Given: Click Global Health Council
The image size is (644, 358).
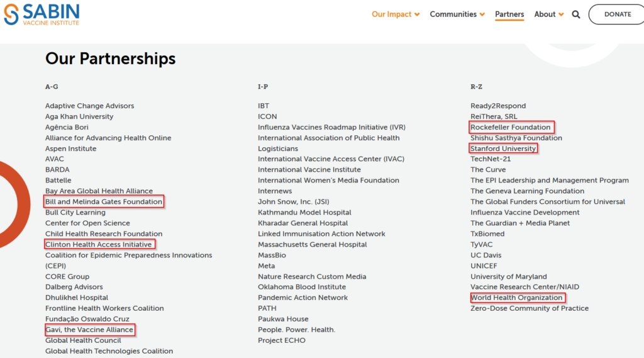Looking at the screenshot, I should 83,340.
